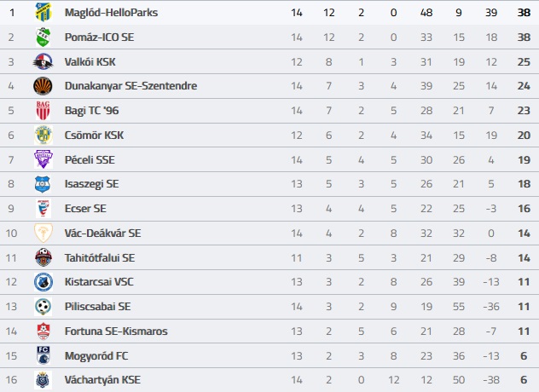
Task: Open the Kistarcsai VSC blue circular badge
Action: point(43,282)
